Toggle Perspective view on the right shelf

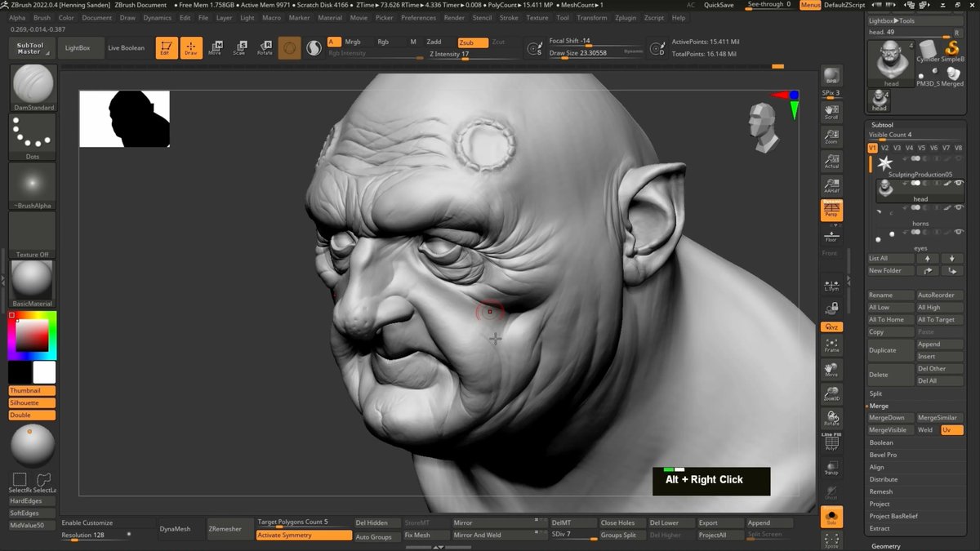pos(831,210)
